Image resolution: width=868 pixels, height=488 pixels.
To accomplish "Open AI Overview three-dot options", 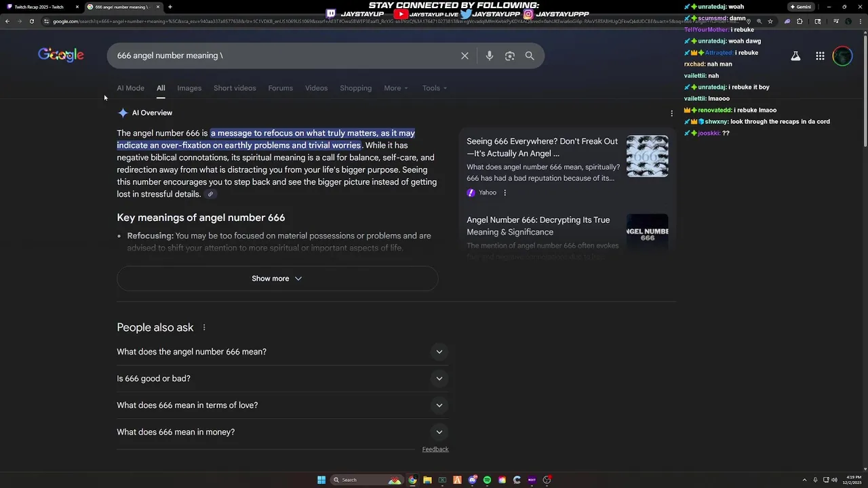I will click(x=672, y=113).
